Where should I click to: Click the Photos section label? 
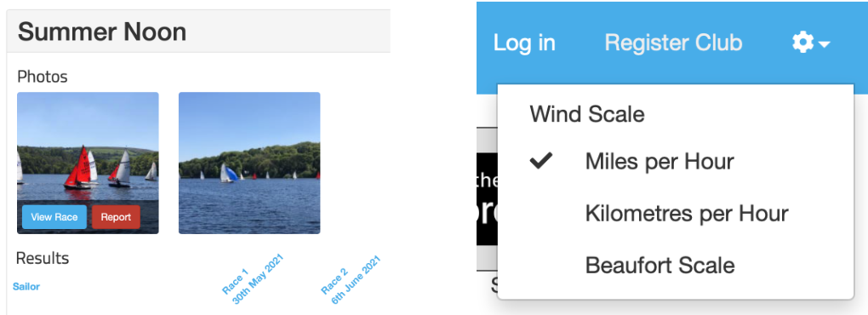point(42,77)
